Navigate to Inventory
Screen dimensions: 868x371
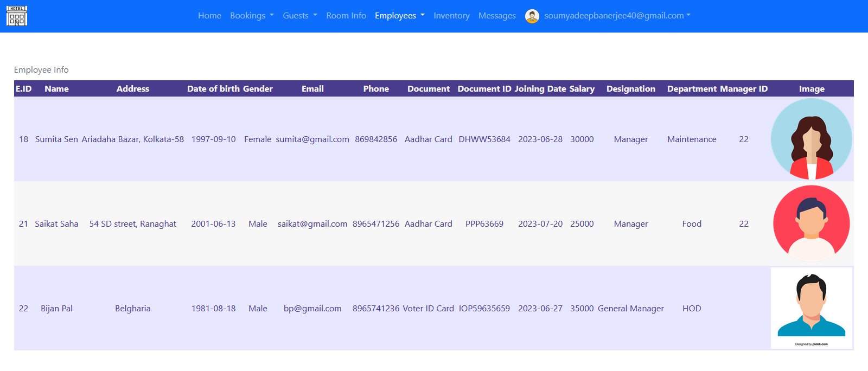click(451, 16)
